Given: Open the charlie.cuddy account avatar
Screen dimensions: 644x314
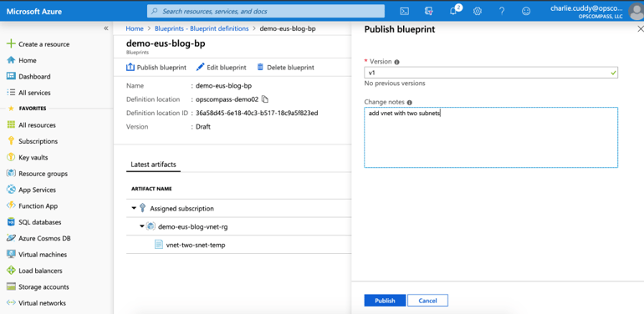Looking at the screenshot, I should [636, 12].
